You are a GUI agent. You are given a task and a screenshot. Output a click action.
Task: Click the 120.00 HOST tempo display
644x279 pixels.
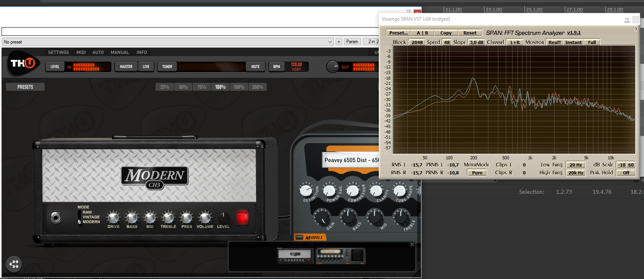[x=296, y=67]
